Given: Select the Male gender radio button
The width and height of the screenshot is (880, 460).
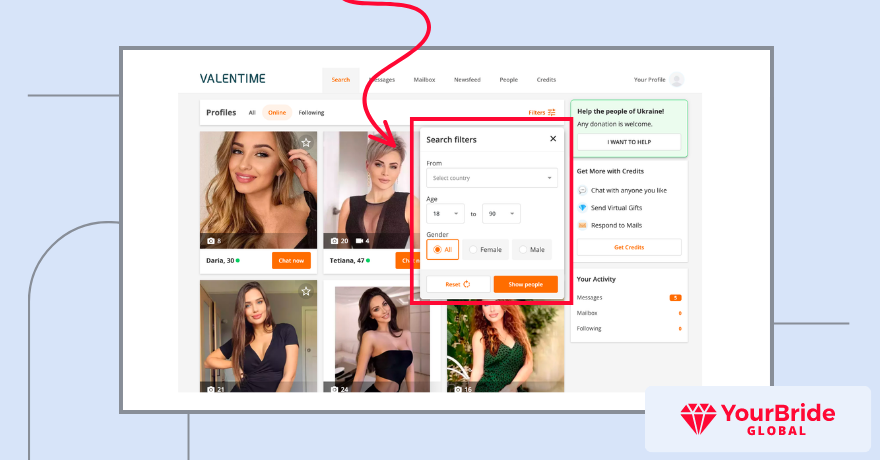Looking at the screenshot, I should [532, 250].
